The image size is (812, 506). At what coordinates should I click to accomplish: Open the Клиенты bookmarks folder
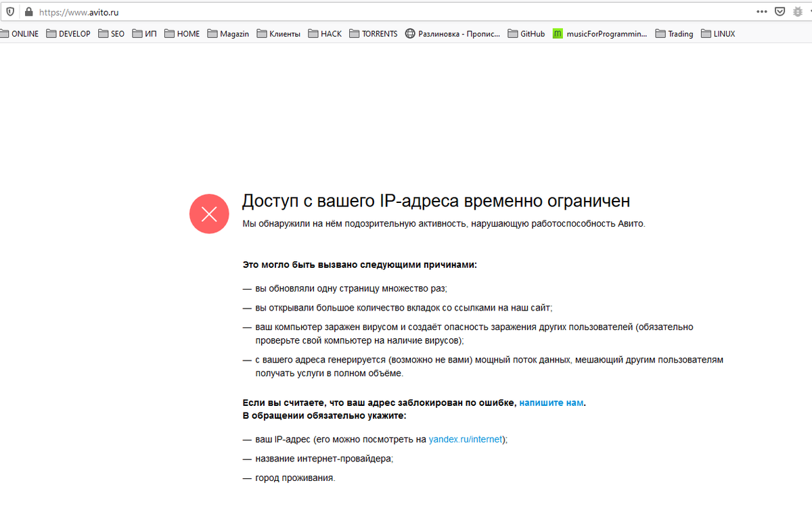(x=279, y=33)
